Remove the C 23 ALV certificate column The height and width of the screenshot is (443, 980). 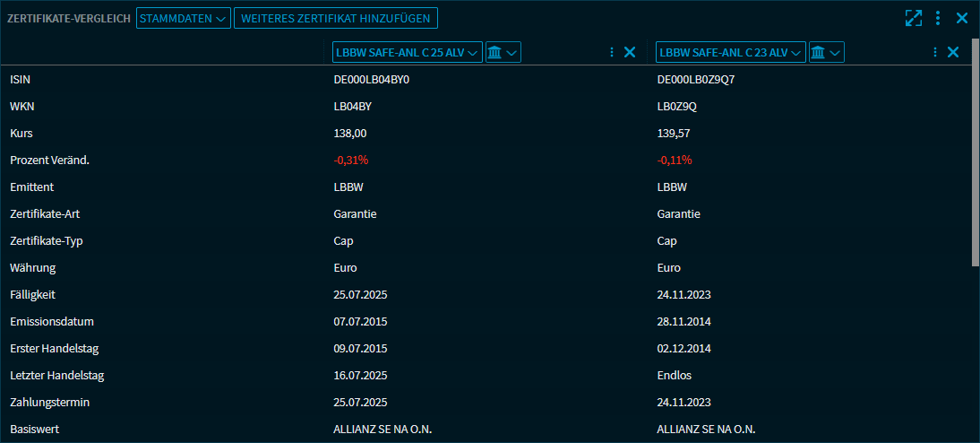pos(953,52)
